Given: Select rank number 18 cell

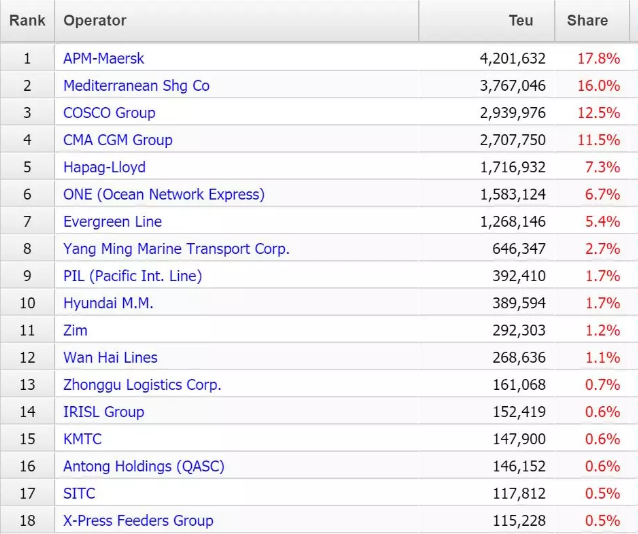Looking at the screenshot, I should click(27, 521).
